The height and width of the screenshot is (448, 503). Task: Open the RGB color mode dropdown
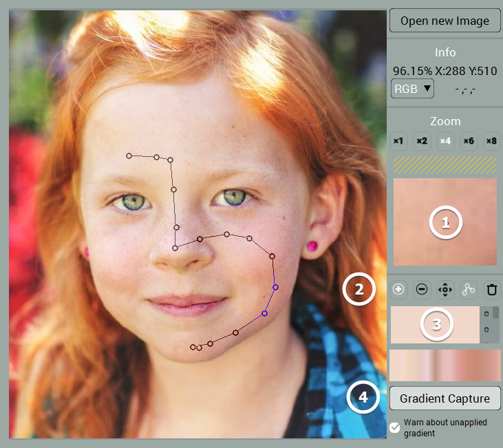[412, 89]
